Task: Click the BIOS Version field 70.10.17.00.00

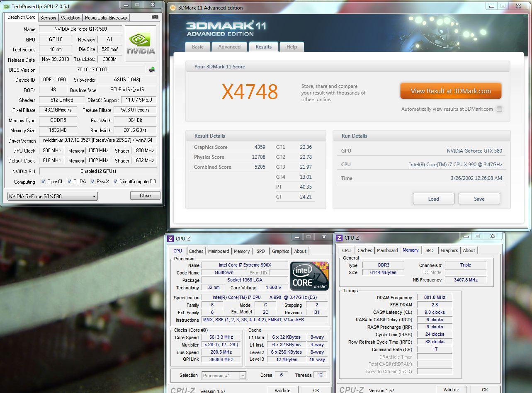Action: tap(92, 70)
